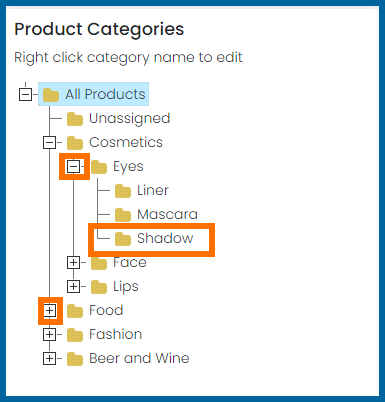Collapse the Cosmetics category

click(49, 143)
